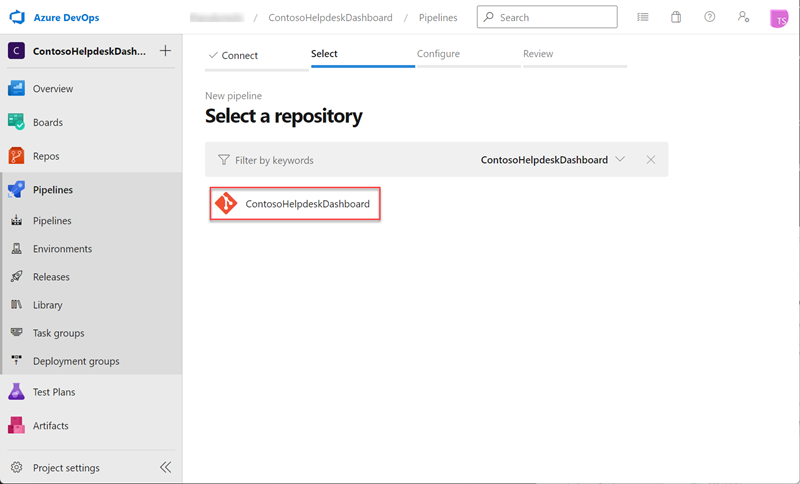This screenshot has width=800, height=484.
Task: Open the Pipelines sub-menu entry
Action: tap(52, 221)
